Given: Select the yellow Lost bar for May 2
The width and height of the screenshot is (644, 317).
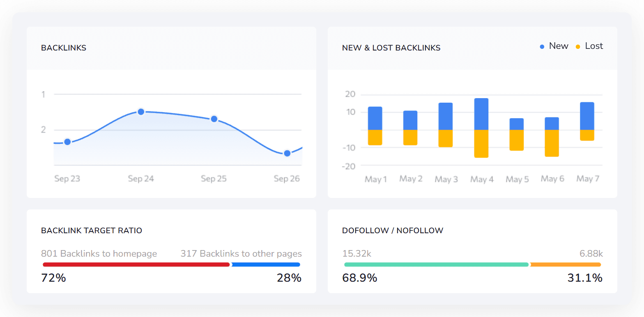Looking at the screenshot, I should (410, 138).
